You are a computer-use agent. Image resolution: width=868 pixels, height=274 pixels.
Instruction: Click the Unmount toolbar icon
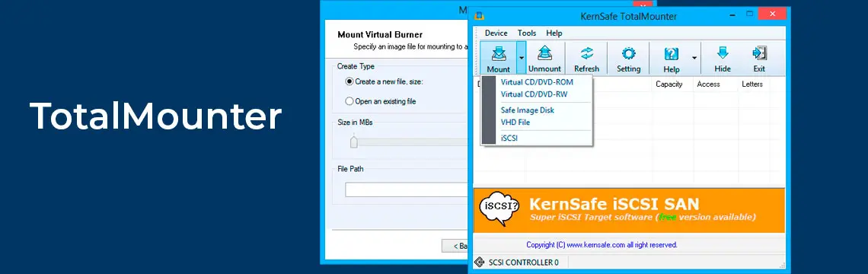544,54
